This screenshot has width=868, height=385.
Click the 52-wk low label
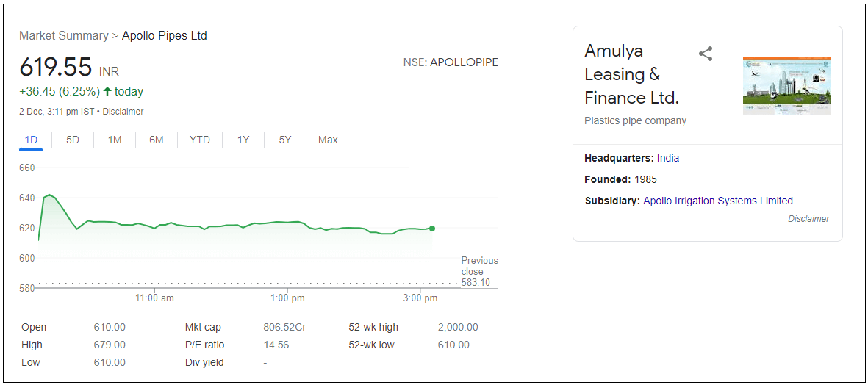click(372, 345)
